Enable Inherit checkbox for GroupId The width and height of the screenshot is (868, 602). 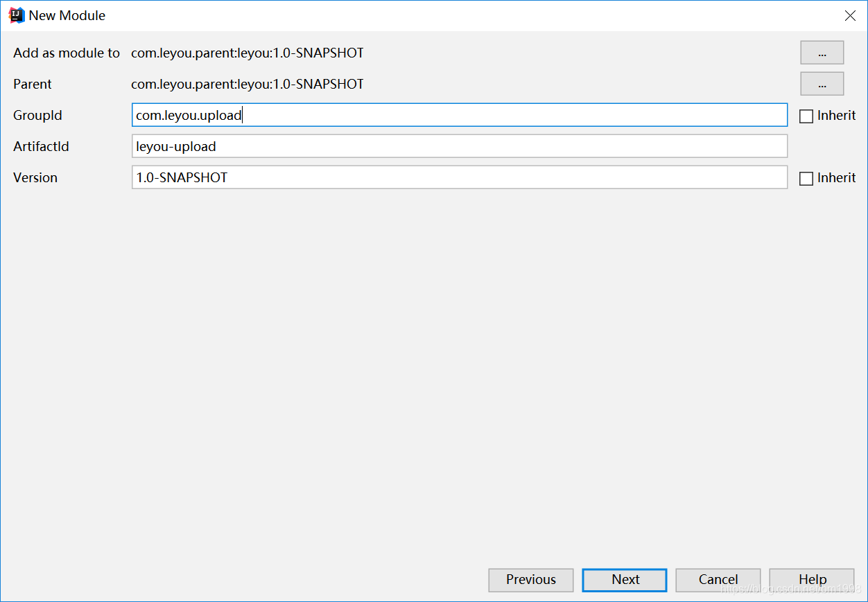(x=806, y=116)
